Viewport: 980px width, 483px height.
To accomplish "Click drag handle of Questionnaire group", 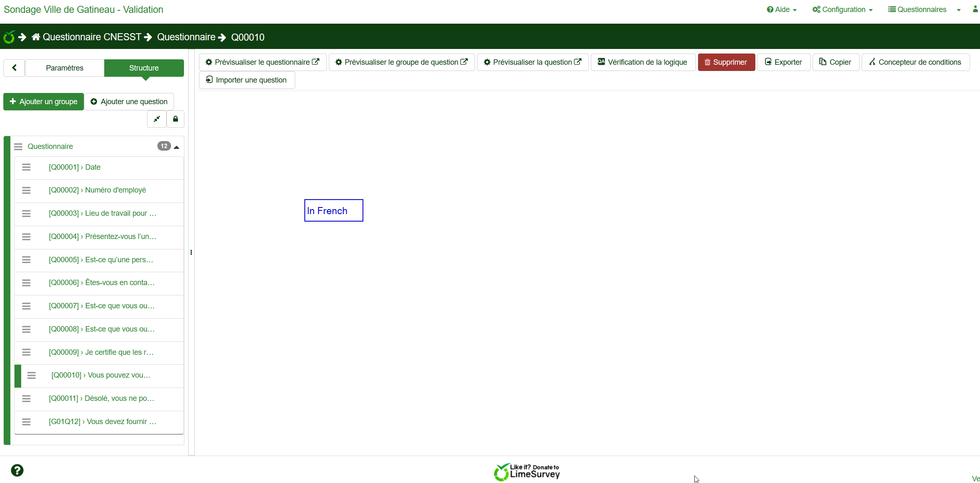I will point(18,146).
